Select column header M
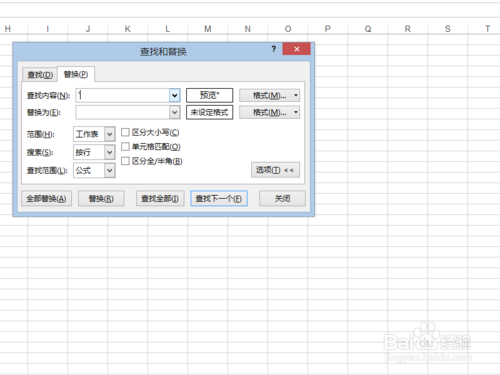The image size is (500, 375). pyautogui.click(x=208, y=29)
